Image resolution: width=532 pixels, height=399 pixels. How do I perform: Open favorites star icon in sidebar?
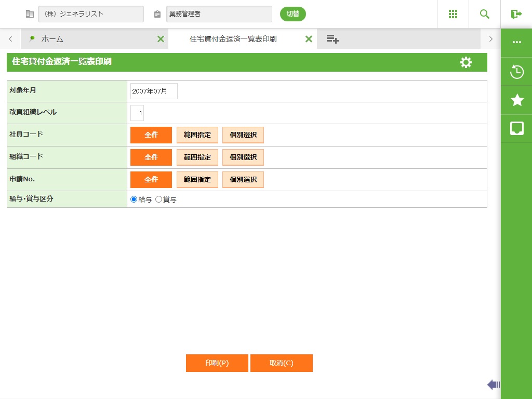pyautogui.click(x=517, y=100)
